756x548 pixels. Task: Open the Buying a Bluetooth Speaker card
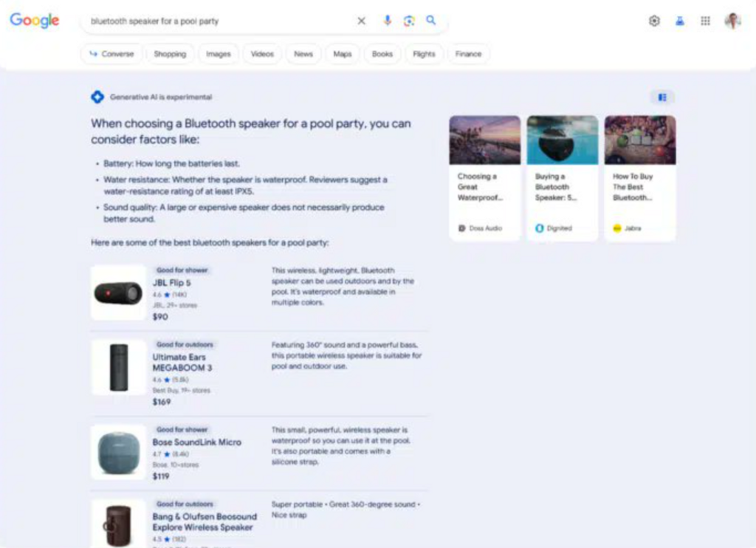point(563,178)
